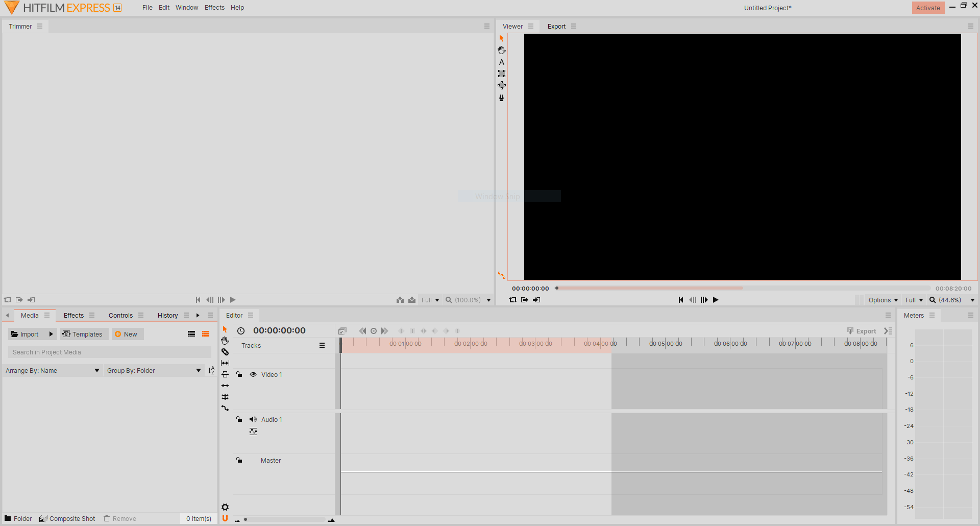The height and width of the screenshot is (526, 980).
Task: Switch Media panel to detailed orange view
Action: coord(206,334)
